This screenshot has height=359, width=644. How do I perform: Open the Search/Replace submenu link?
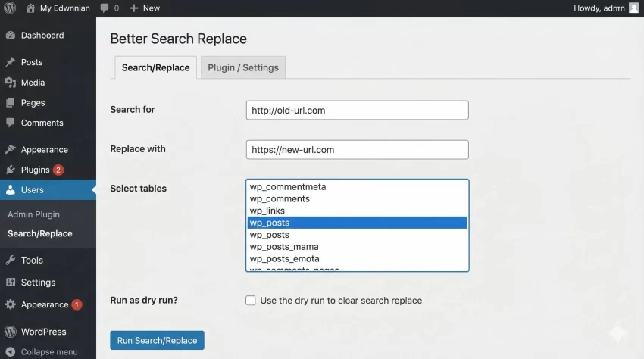point(40,233)
